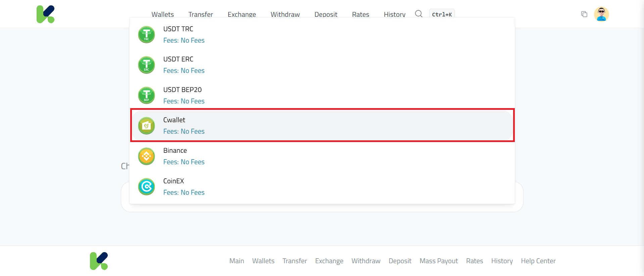The height and width of the screenshot is (276, 644).
Task: Open the Rates link in the footer
Action: tap(475, 261)
